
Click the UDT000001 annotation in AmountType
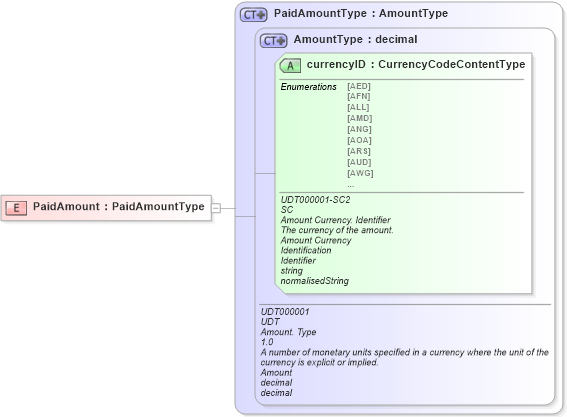point(285,312)
